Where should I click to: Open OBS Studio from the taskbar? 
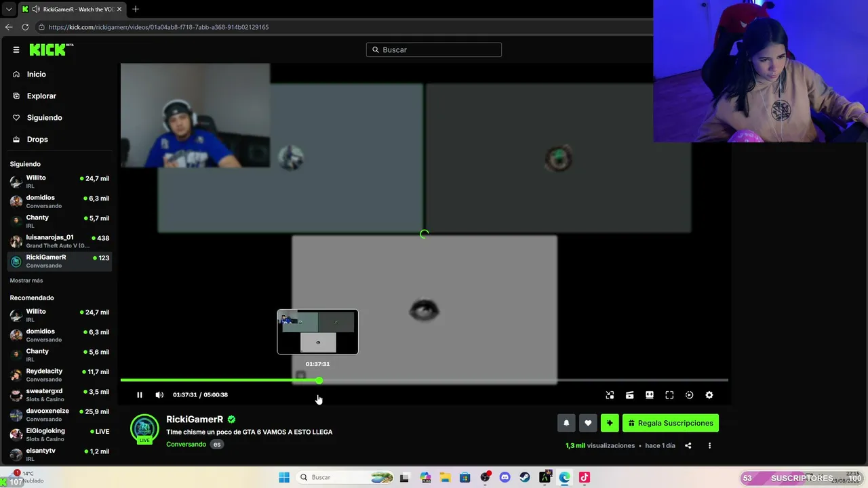tap(485, 478)
